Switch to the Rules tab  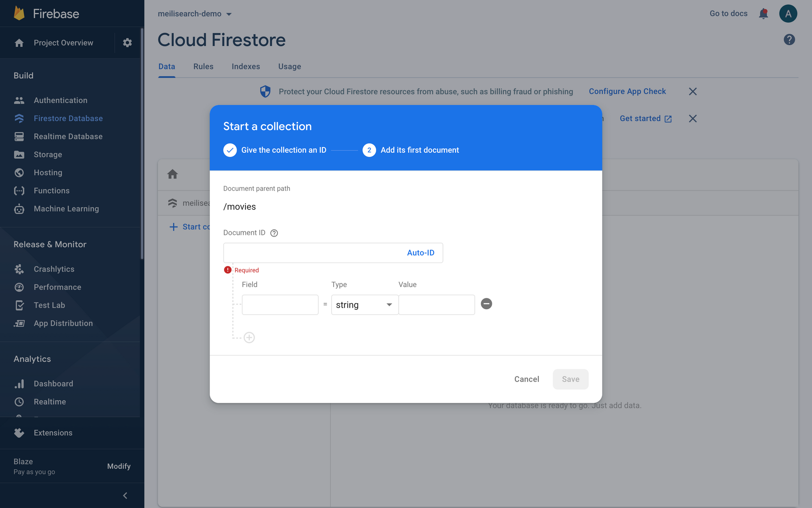(x=203, y=66)
